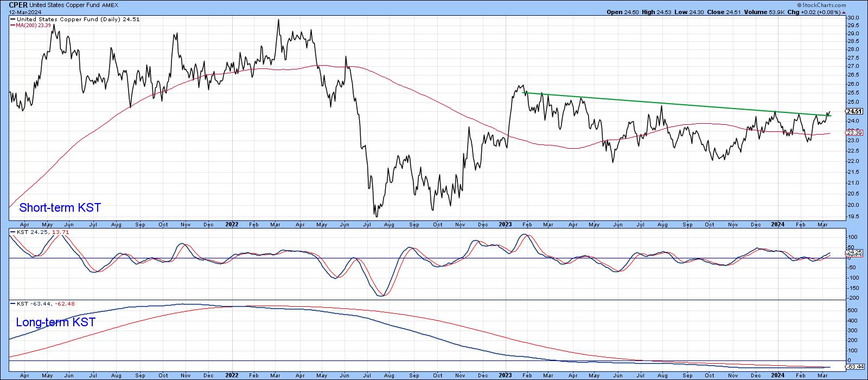This screenshot has height=380, width=868.
Task: Click the 20.0 price axis label
Action: (x=854, y=205)
